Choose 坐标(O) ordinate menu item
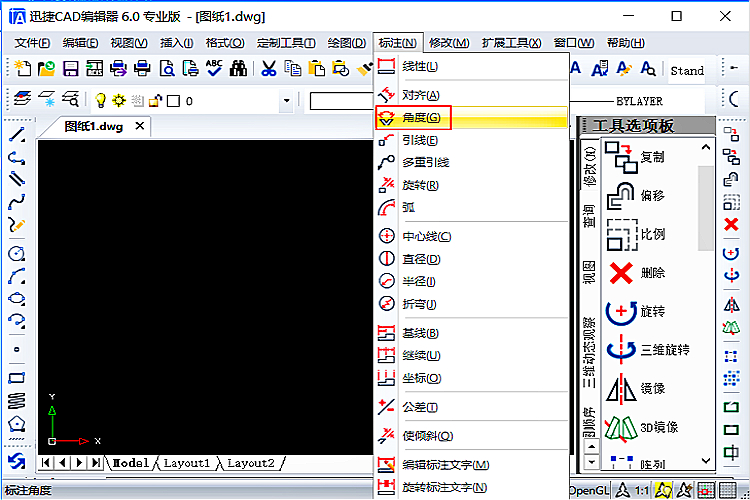The image size is (750, 500). point(471,378)
